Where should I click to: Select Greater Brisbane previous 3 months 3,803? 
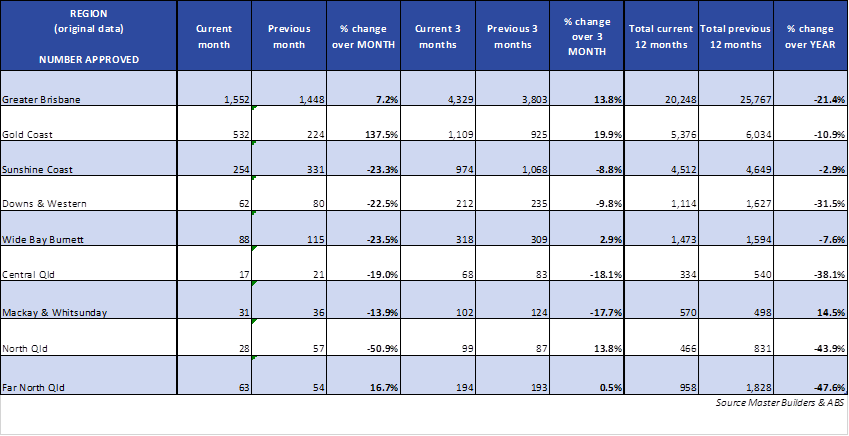[x=512, y=88]
